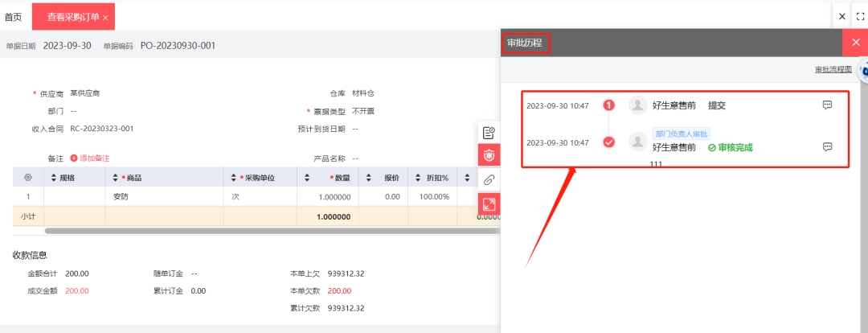
Task: Sort table by 数量 column arrows
Action: click(307, 178)
